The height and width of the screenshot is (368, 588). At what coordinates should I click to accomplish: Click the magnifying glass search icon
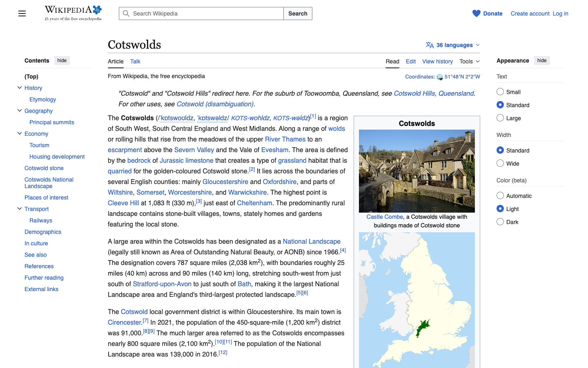126,13
